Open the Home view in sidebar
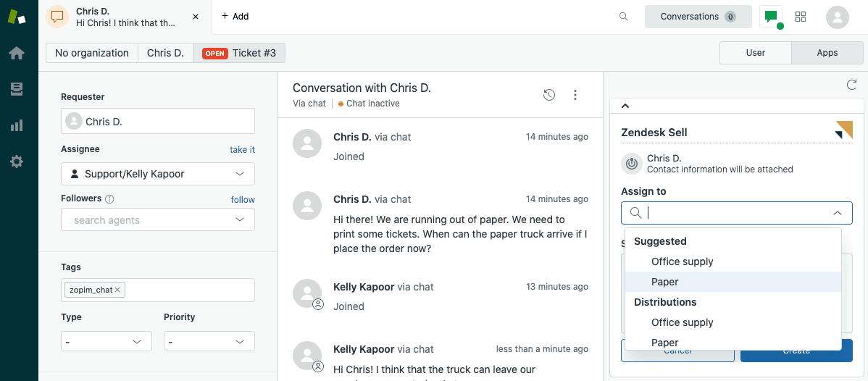868x381 pixels. (16, 53)
